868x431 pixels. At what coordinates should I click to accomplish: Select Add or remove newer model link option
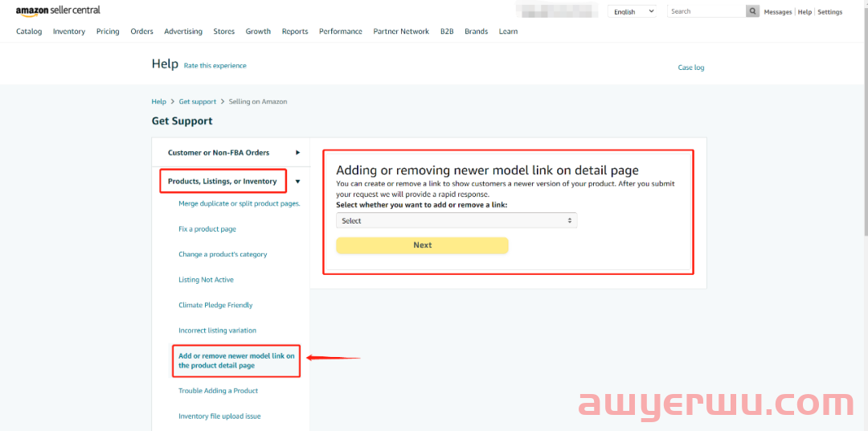tap(236, 361)
